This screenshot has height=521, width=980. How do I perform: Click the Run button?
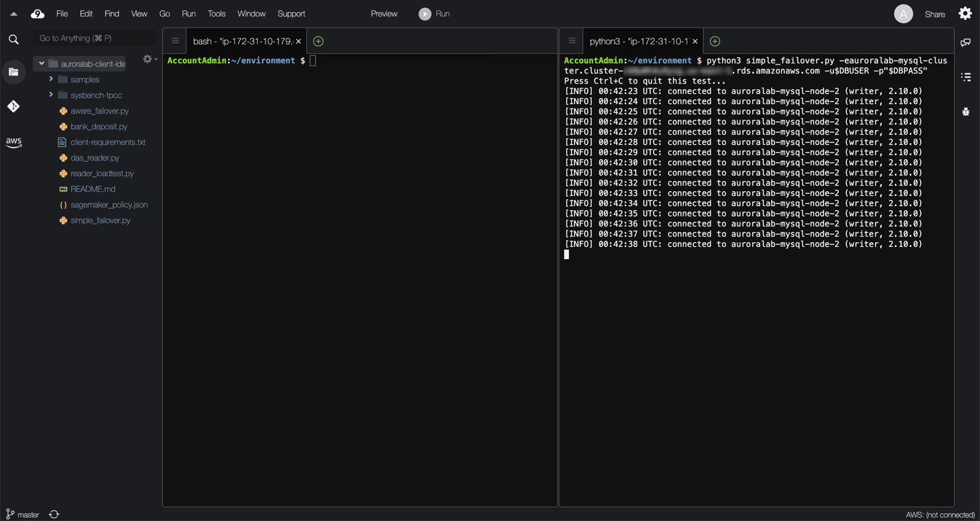point(434,14)
